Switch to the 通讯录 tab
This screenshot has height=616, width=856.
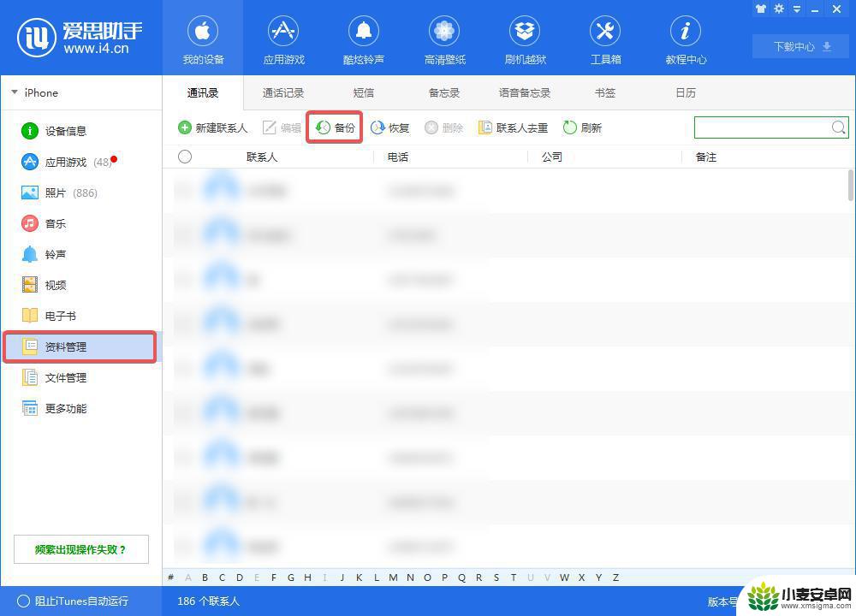point(203,92)
